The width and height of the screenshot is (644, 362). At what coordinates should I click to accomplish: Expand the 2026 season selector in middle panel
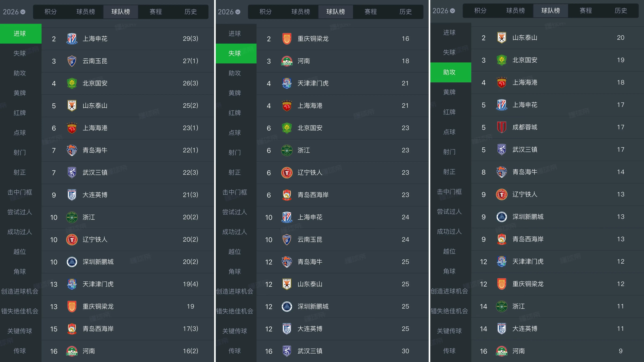click(x=229, y=12)
